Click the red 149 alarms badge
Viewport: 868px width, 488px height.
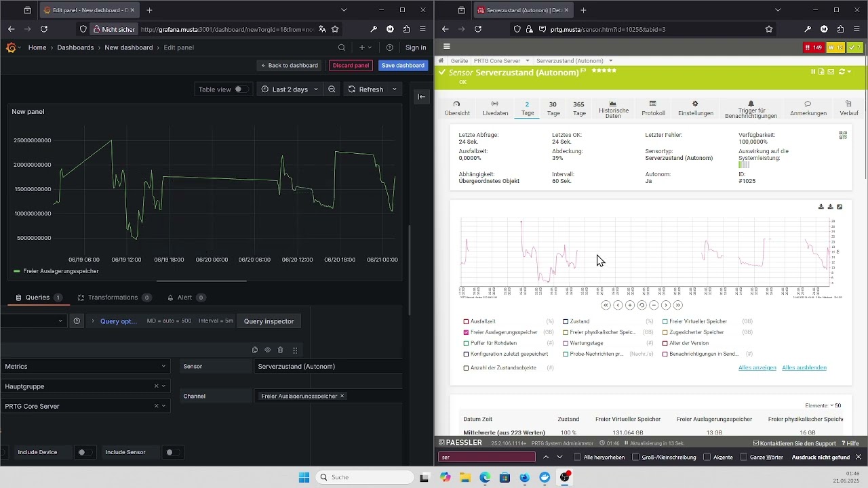pos(813,47)
